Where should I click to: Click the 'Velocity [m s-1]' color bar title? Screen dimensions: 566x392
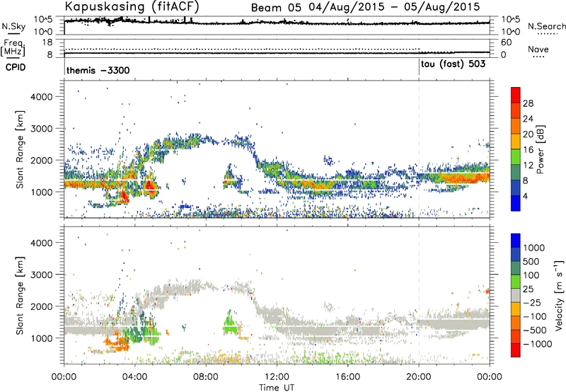[559, 295]
